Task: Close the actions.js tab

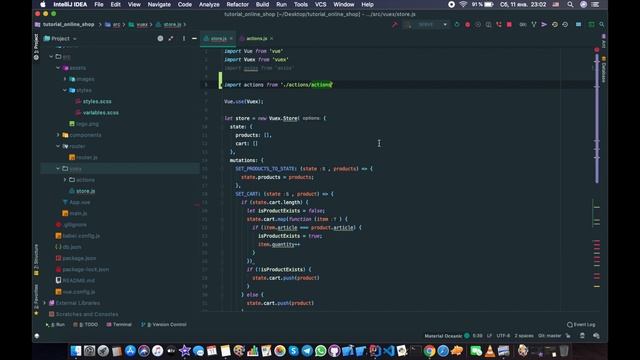Action: pyautogui.click(x=271, y=38)
